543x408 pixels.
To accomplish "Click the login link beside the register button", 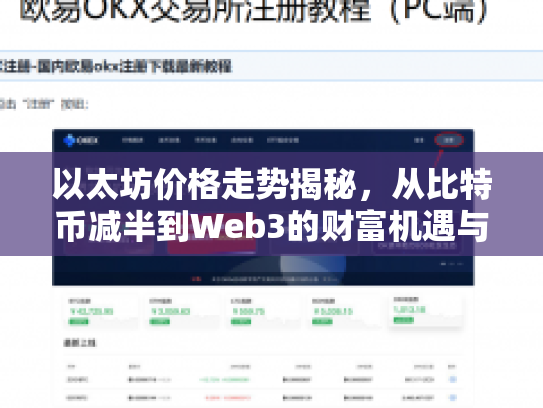I will (419, 140).
